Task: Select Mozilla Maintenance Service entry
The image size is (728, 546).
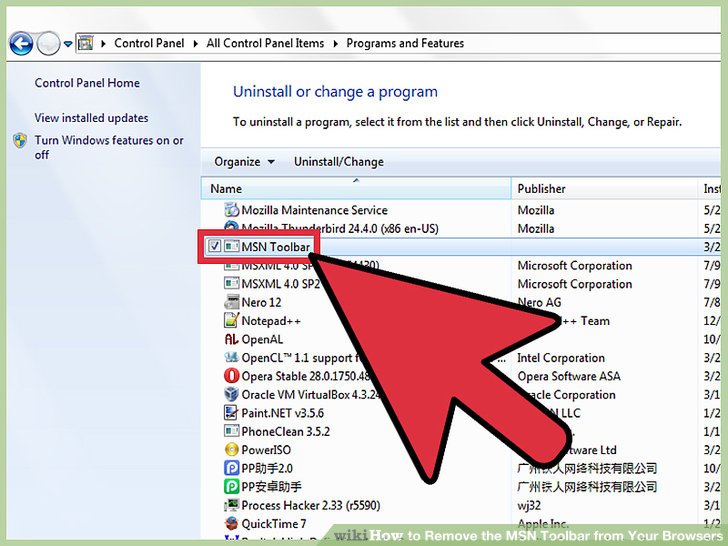Action: [x=314, y=210]
